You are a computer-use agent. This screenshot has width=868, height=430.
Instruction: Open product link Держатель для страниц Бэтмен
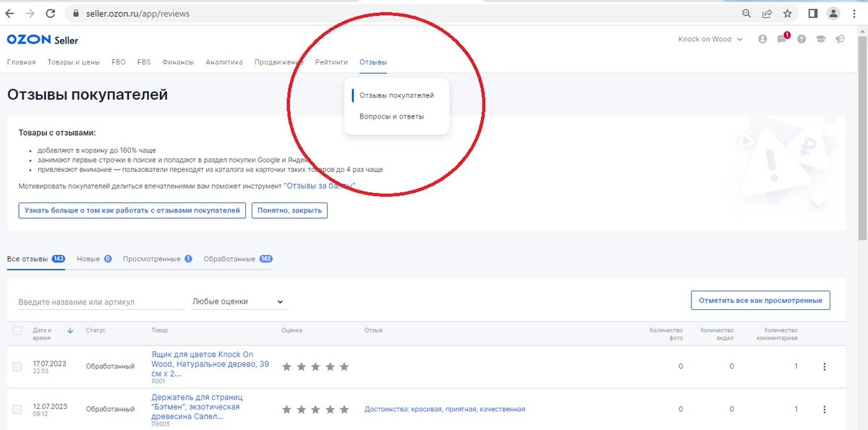(197, 407)
